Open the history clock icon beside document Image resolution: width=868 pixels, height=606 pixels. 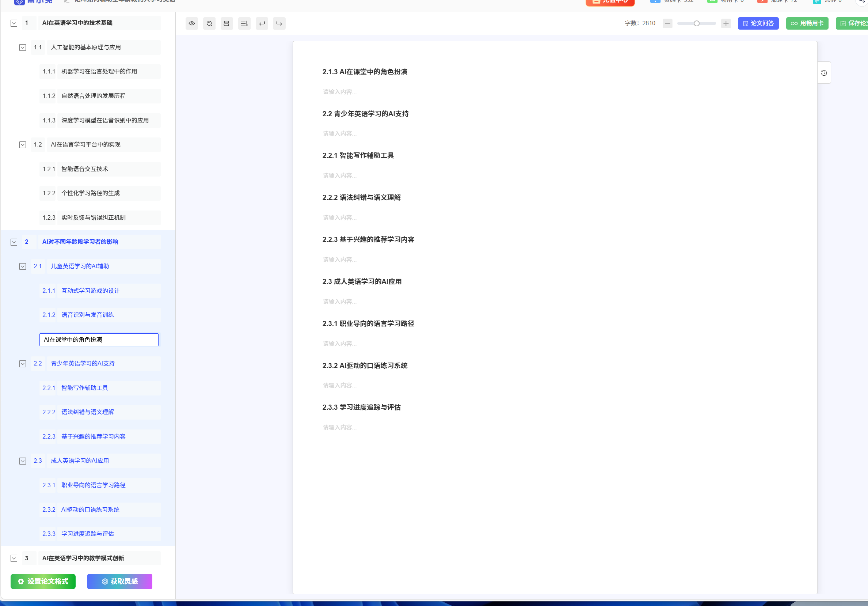click(x=824, y=73)
